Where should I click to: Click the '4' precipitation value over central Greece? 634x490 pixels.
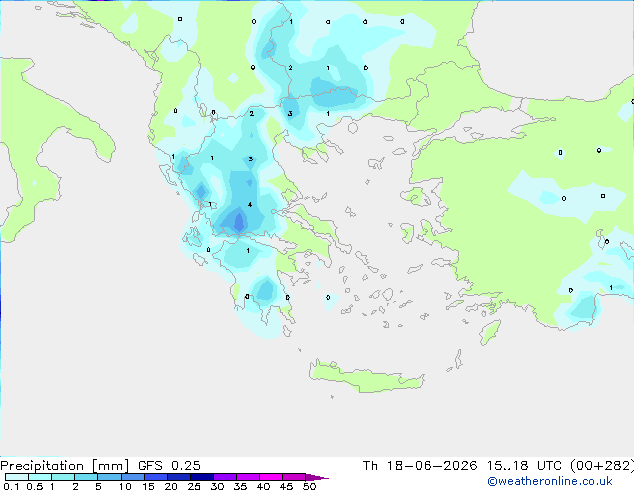tap(250, 205)
